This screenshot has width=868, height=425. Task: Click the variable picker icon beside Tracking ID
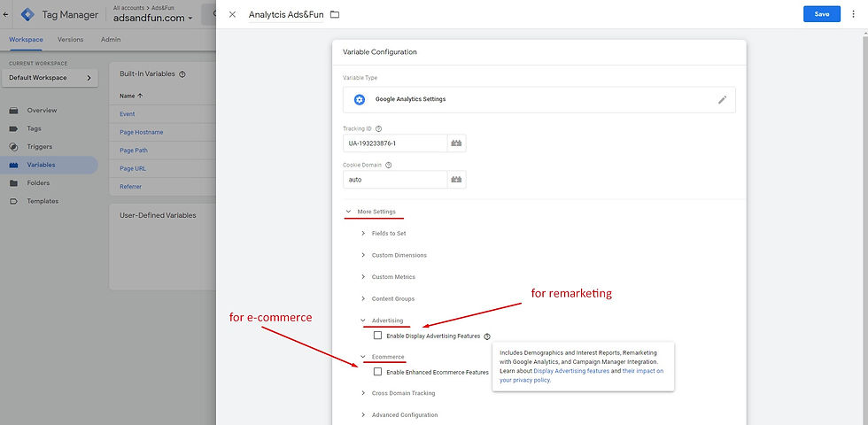(457, 143)
